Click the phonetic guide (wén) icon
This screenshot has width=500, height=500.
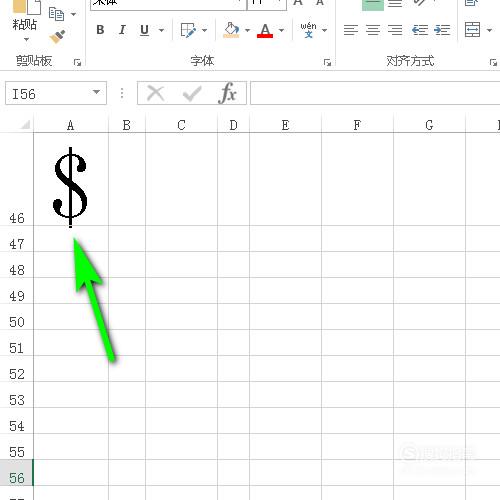[308, 30]
